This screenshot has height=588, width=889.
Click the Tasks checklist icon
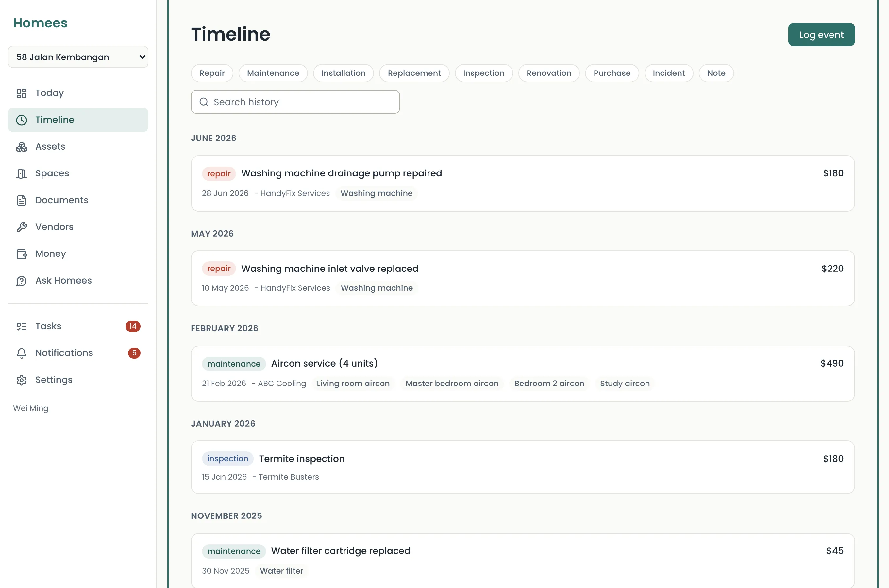coord(21,326)
